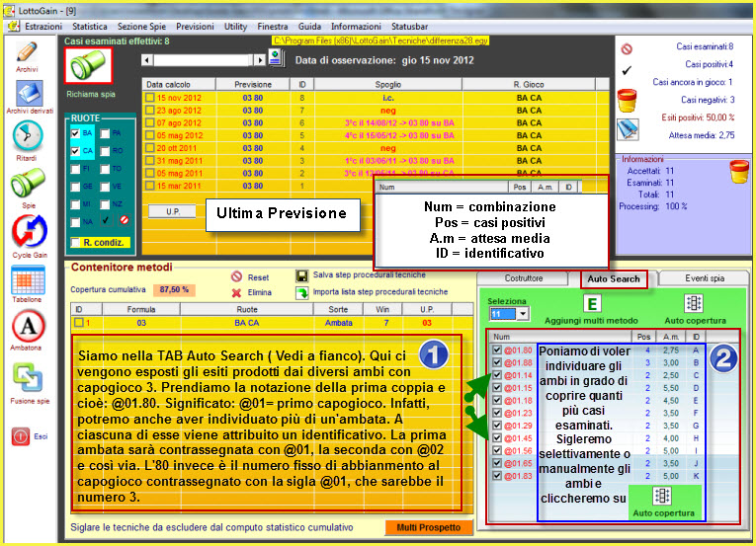This screenshot has height=546, width=756.
Task: Check the 15 nov 2012 row checkbox
Action: click(150, 98)
